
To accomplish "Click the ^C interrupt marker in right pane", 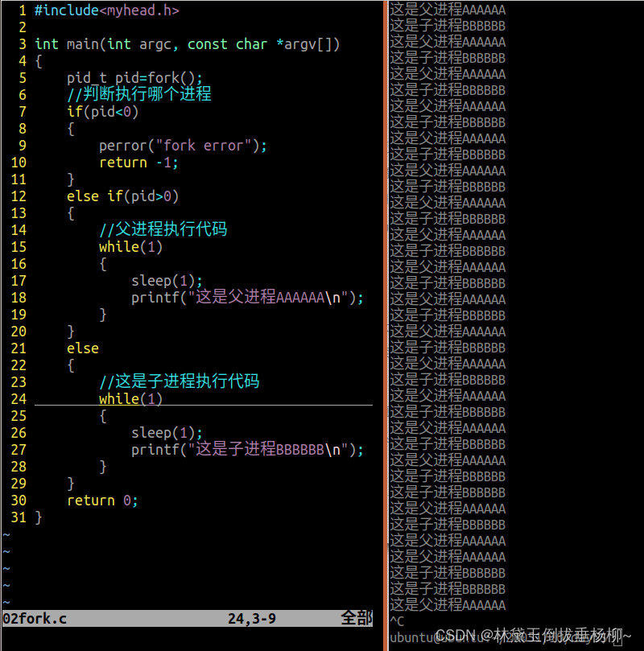I will pos(396,621).
